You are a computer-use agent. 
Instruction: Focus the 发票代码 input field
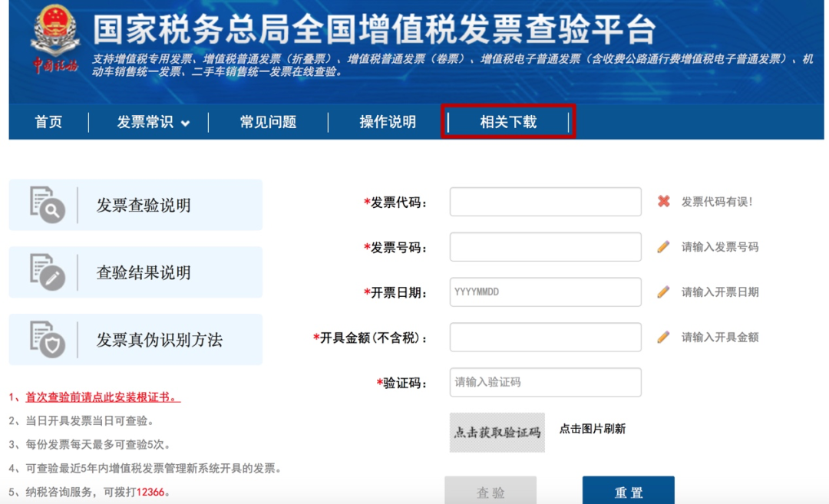(x=545, y=201)
